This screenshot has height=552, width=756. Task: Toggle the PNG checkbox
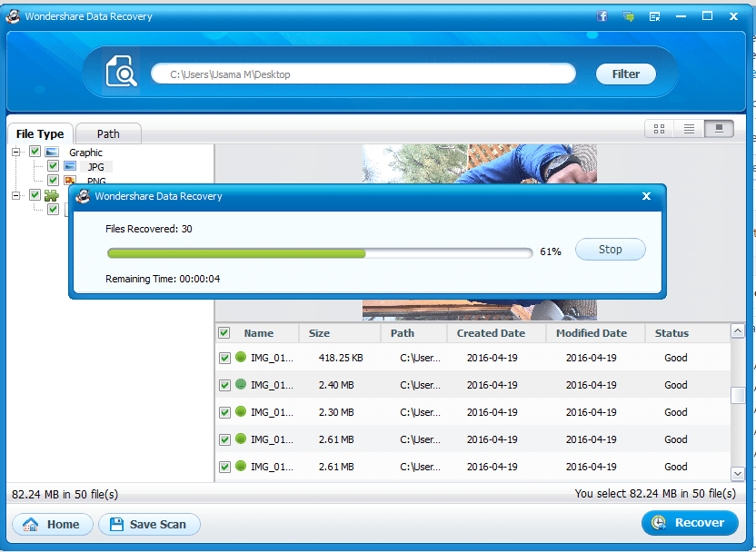click(53, 180)
